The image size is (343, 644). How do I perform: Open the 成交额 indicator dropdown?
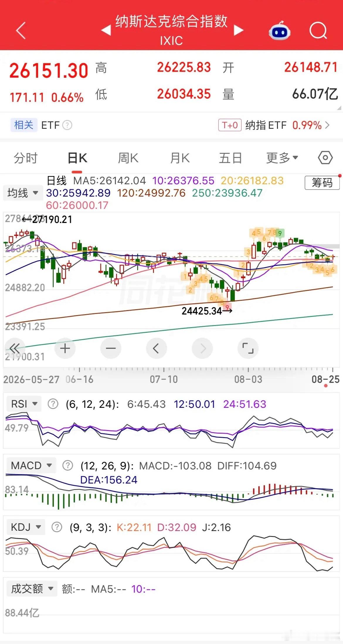tap(32, 589)
